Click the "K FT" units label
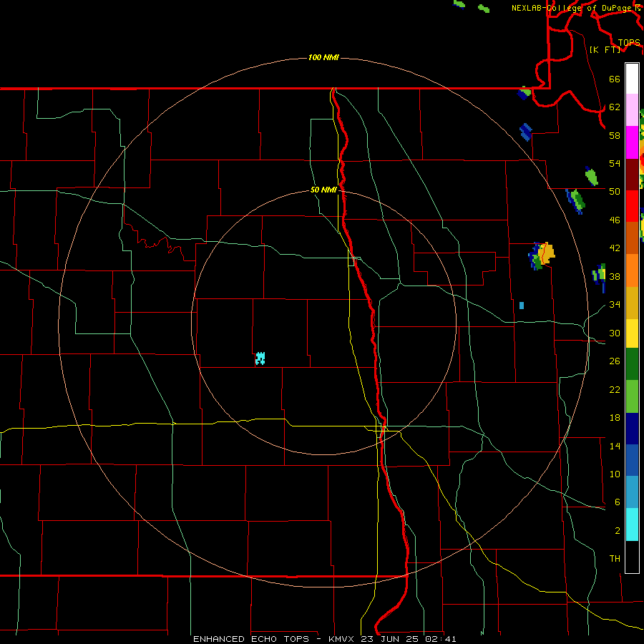The width and height of the screenshot is (644, 644). 605,49
